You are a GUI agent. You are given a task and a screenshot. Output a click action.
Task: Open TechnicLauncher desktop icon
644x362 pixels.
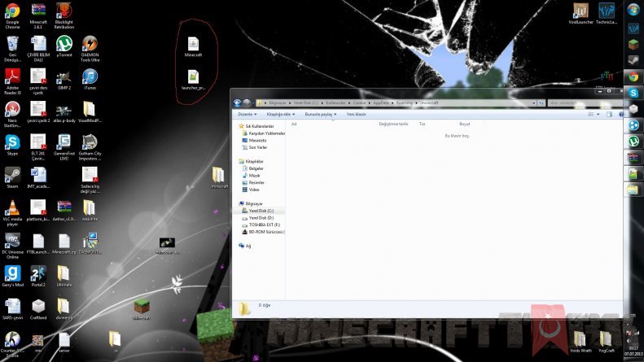coord(607,14)
